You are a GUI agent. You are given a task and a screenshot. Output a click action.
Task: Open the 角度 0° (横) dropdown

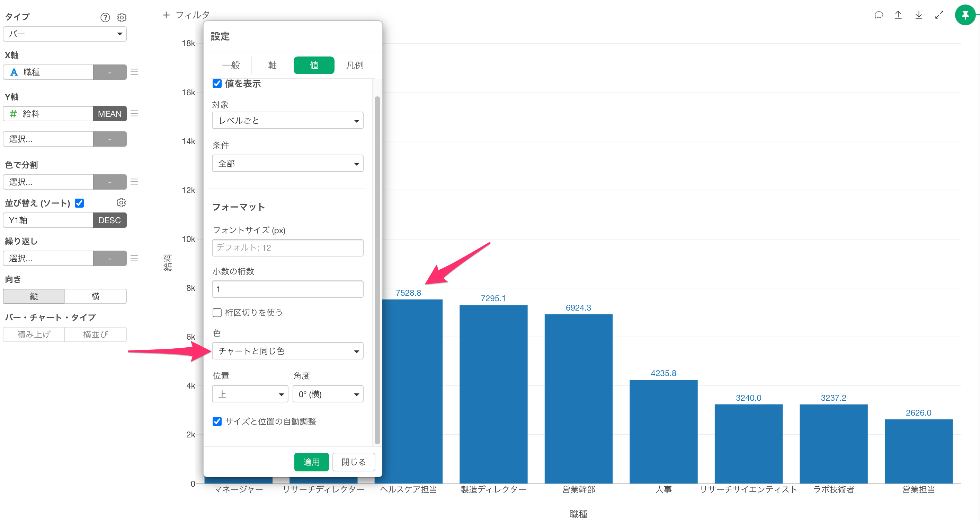[328, 394]
